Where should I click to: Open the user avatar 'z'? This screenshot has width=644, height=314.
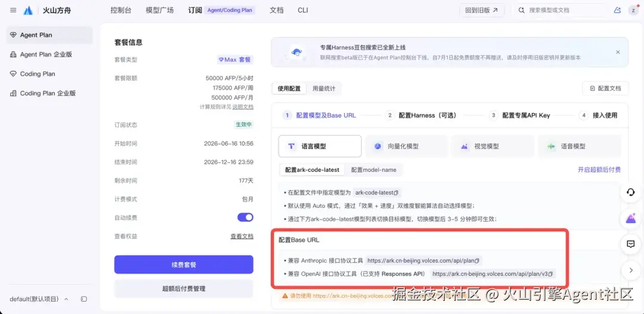pos(633,10)
